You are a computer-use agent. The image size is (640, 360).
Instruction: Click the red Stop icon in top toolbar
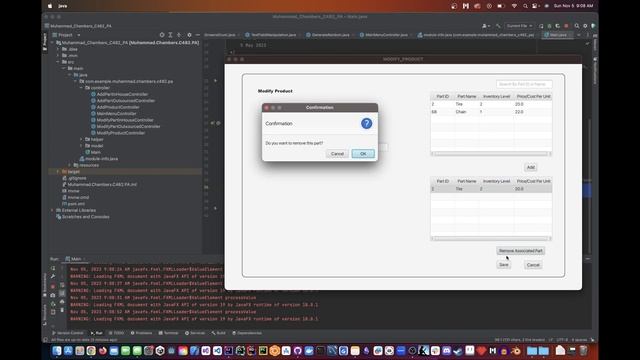click(x=566, y=26)
